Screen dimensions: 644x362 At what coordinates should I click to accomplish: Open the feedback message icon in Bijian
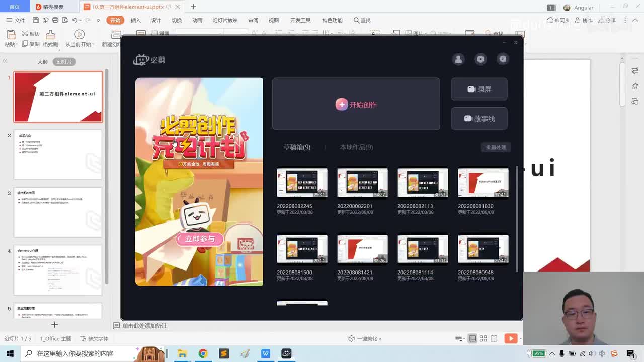[503, 59]
